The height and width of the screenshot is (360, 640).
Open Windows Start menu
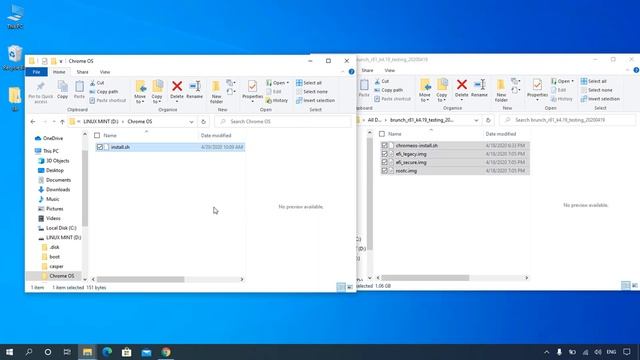(x=9, y=352)
